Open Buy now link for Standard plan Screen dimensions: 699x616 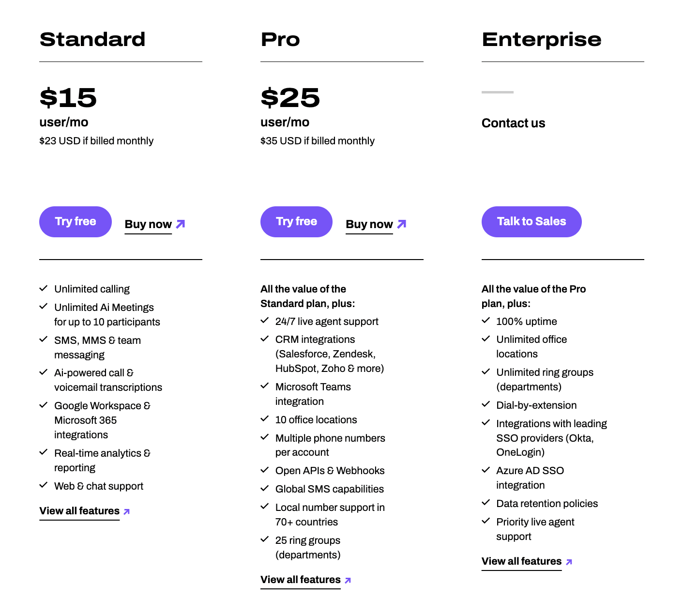148,224
